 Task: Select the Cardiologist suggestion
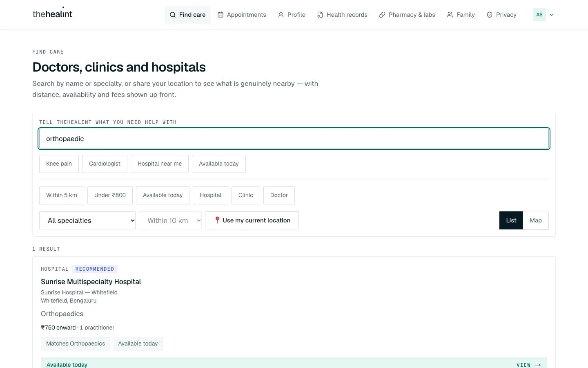coord(105,164)
